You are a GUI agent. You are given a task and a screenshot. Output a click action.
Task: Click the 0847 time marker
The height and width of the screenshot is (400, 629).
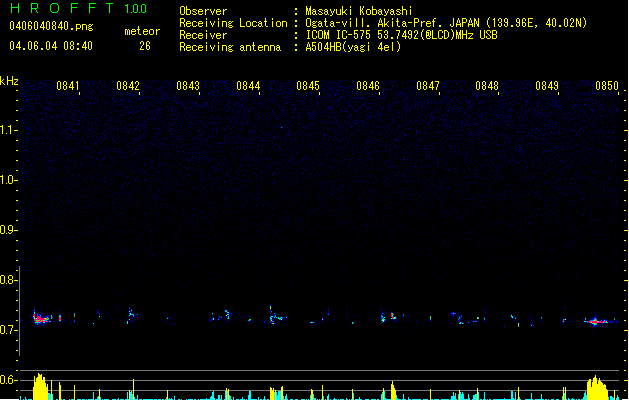tap(428, 86)
